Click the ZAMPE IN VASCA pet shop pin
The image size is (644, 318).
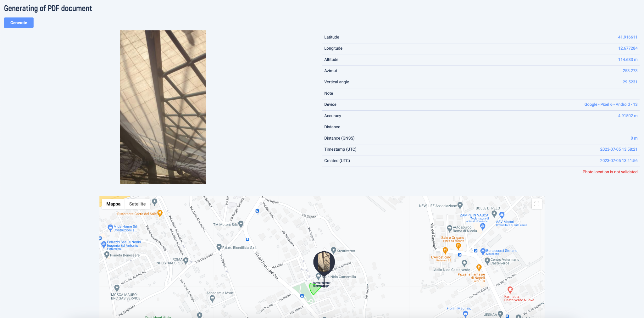483,226
